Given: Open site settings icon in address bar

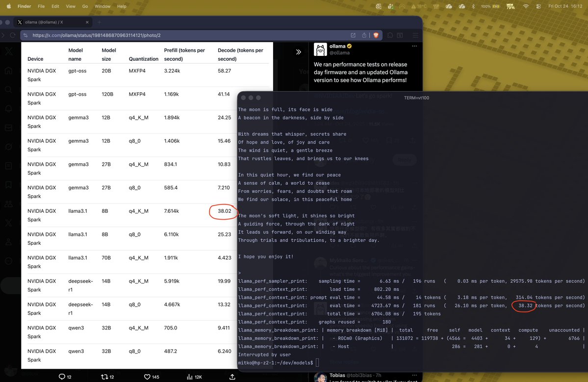Looking at the screenshot, I should (x=26, y=35).
